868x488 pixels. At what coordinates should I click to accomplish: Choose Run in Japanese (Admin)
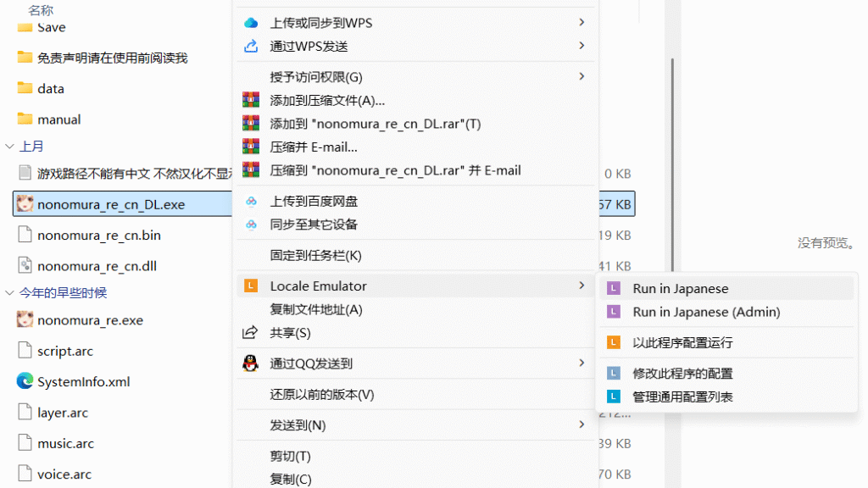pyautogui.click(x=705, y=312)
